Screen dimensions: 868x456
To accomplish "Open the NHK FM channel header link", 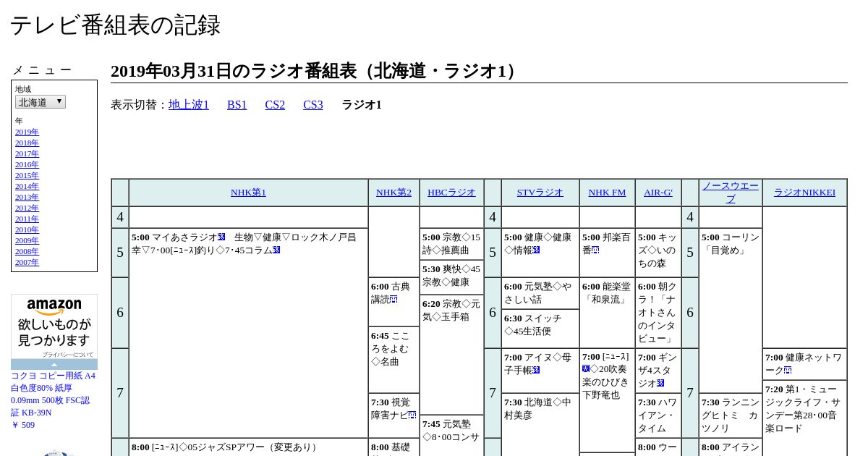I will coord(607,193).
